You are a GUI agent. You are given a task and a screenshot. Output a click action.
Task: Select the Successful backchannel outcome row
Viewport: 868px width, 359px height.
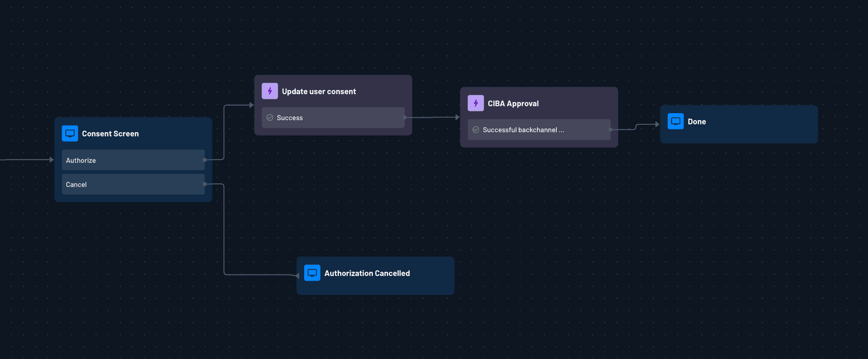click(539, 130)
